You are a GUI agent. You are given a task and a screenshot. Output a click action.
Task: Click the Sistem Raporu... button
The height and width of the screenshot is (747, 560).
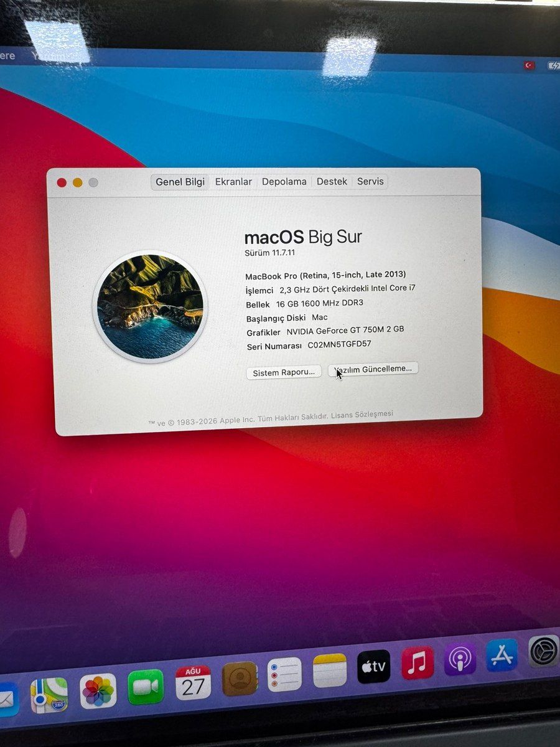point(284,372)
